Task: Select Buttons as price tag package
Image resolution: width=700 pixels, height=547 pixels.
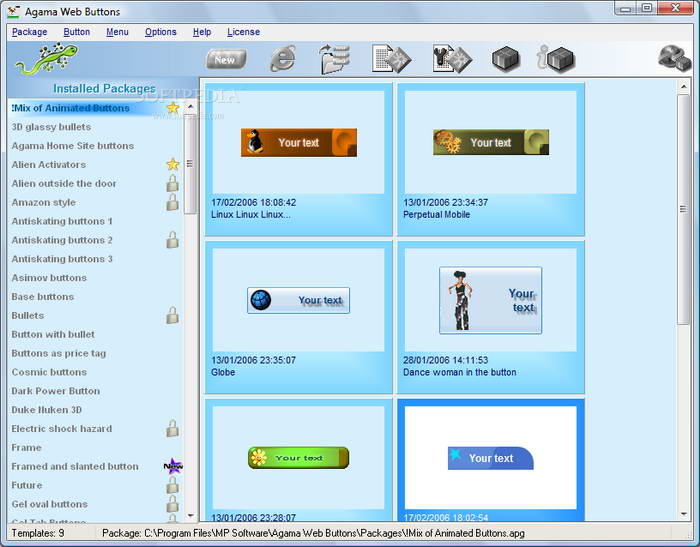Action: pyautogui.click(x=59, y=353)
